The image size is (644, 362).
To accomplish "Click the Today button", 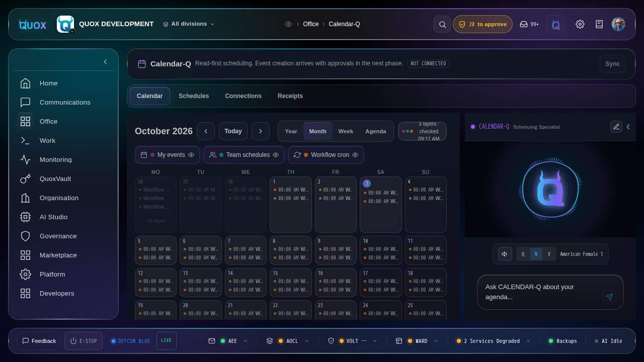I will (x=233, y=131).
